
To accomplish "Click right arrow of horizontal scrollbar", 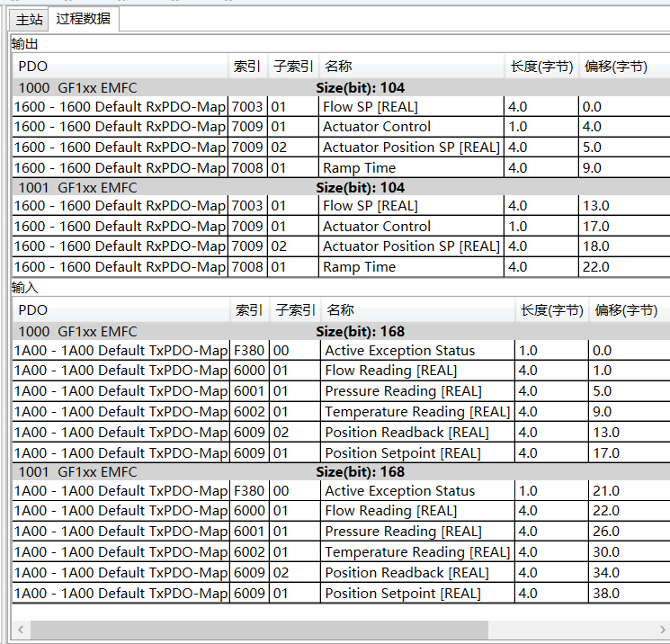I will point(663,629).
